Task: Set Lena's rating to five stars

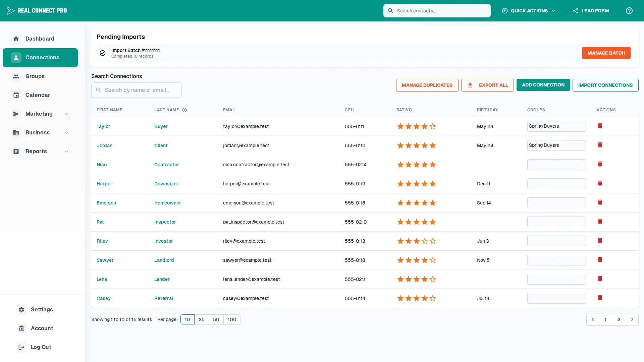Action: click(433, 279)
